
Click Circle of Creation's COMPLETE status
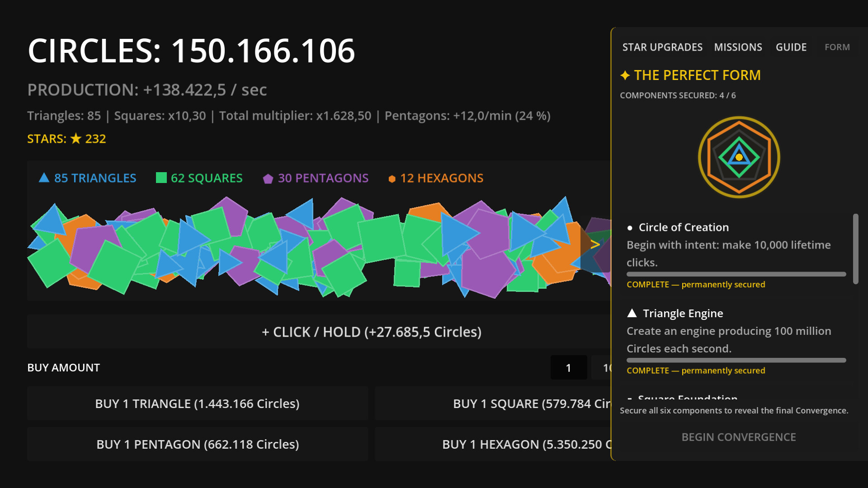[x=696, y=284]
